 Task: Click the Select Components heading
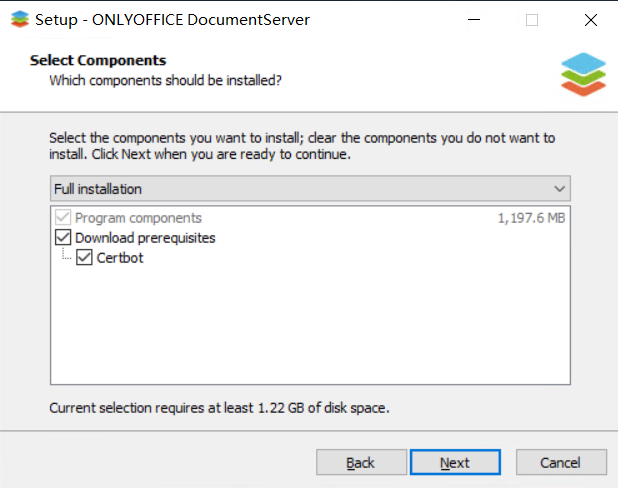click(98, 60)
